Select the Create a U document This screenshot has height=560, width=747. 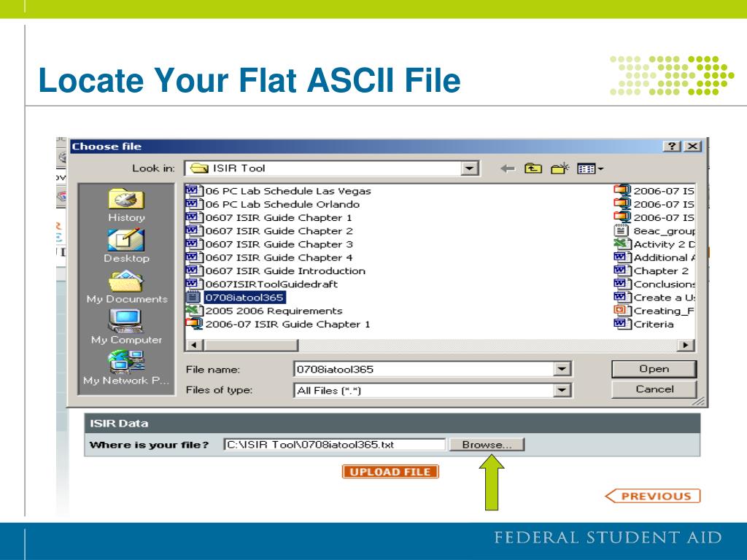click(654, 297)
